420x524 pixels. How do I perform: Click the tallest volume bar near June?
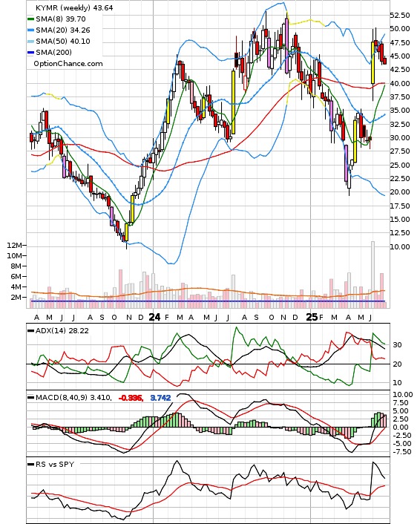(373, 275)
